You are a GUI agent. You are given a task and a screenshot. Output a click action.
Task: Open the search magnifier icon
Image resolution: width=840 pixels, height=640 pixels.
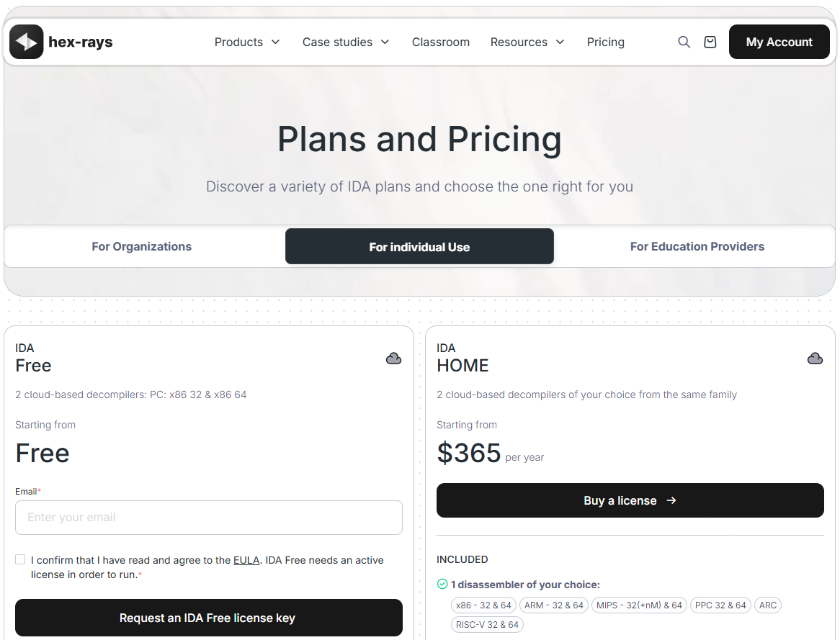click(684, 42)
